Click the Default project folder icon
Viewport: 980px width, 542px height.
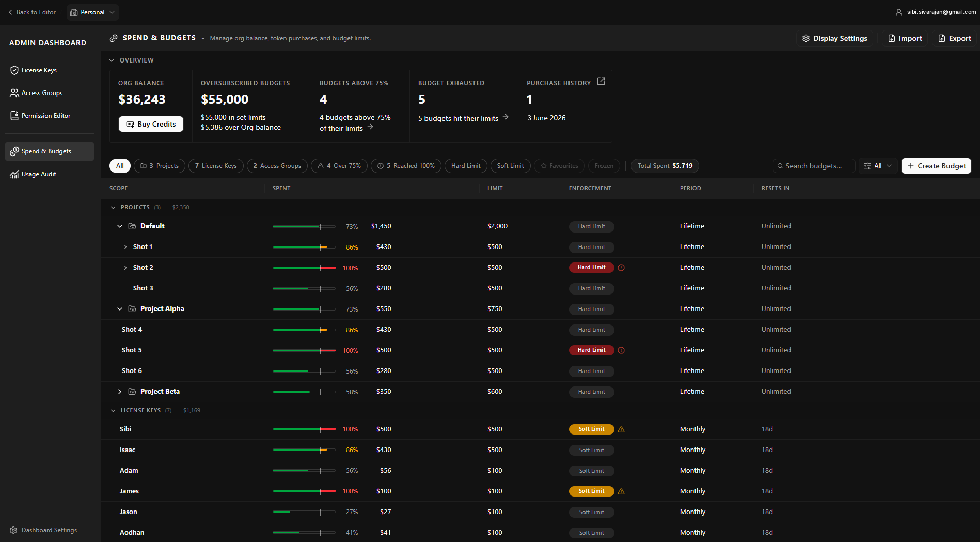pyautogui.click(x=132, y=226)
